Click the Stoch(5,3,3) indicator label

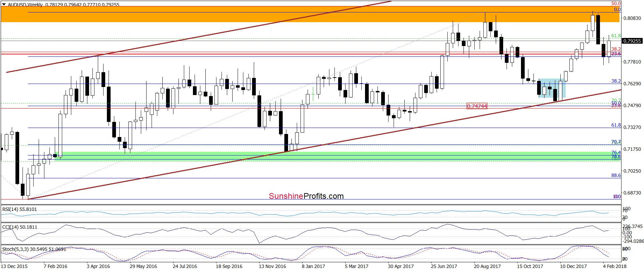click(34, 249)
